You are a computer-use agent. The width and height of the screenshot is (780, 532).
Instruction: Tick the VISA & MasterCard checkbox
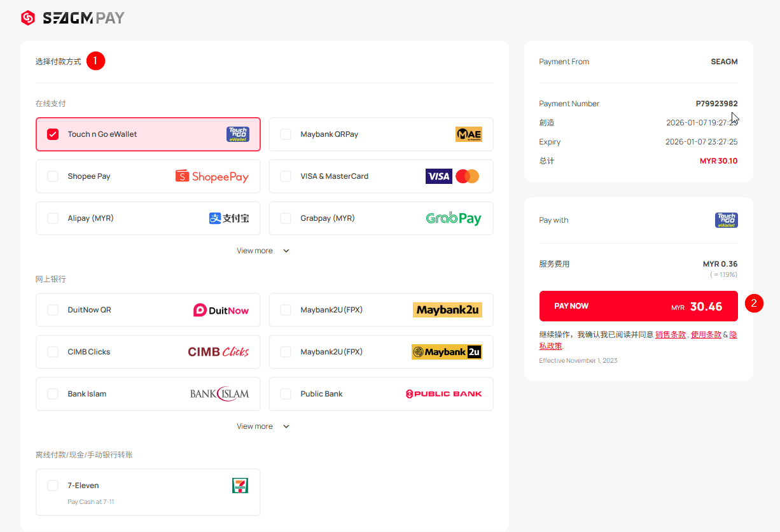point(286,176)
